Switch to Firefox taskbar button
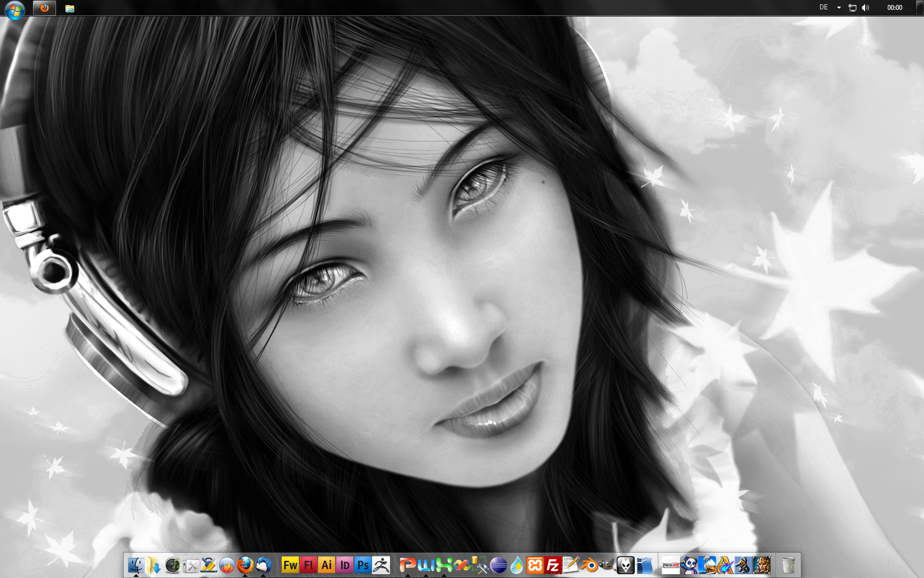 click(45, 8)
